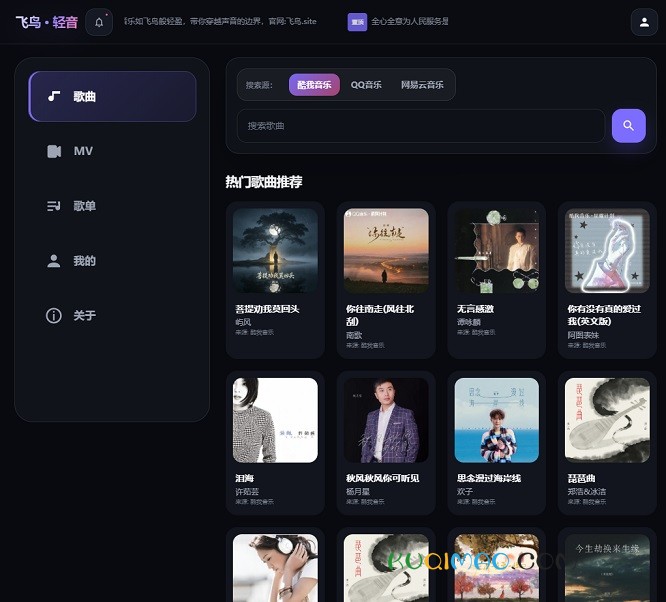
Task: Open the 你往南走 sunset album cover
Action: (x=386, y=251)
